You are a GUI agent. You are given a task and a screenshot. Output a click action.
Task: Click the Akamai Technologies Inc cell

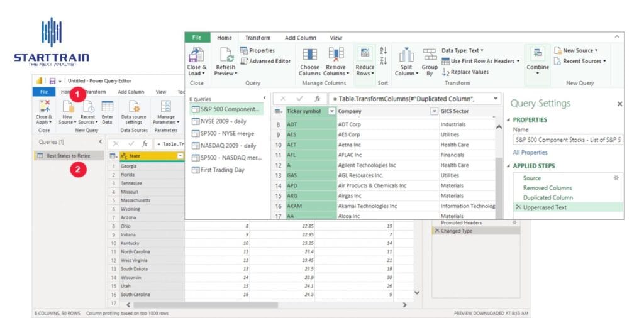[x=387, y=206]
